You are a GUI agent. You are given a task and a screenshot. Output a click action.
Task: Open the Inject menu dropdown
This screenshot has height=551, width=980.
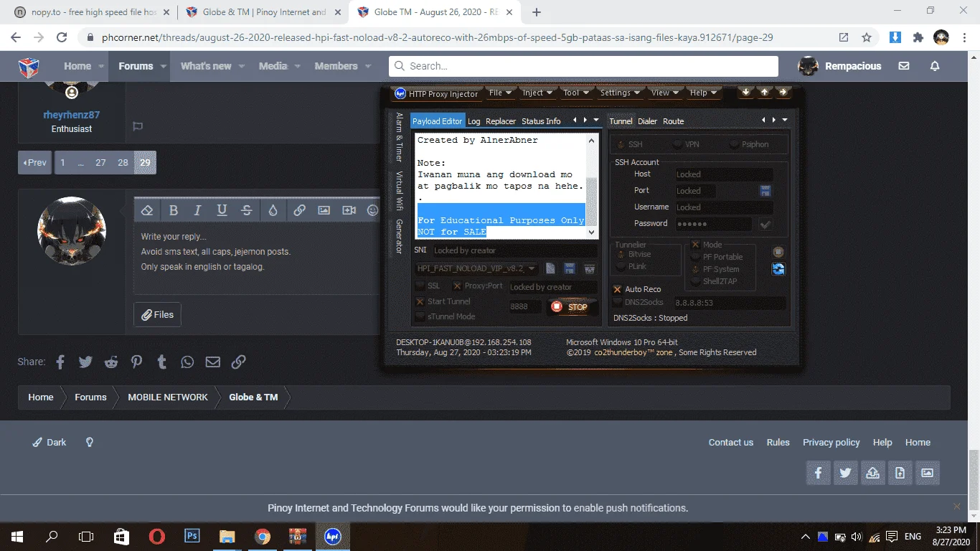pyautogui.click(x=537, y=93)
